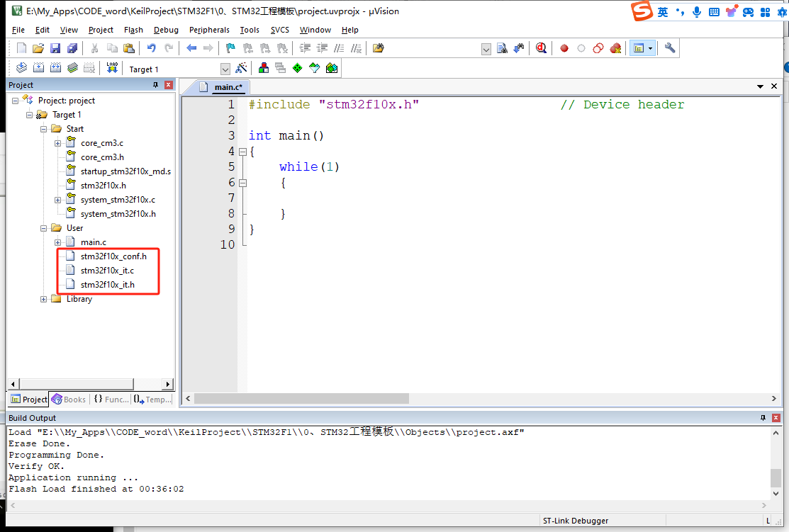Click the editor horizontal scrollbar

[302, 399]
